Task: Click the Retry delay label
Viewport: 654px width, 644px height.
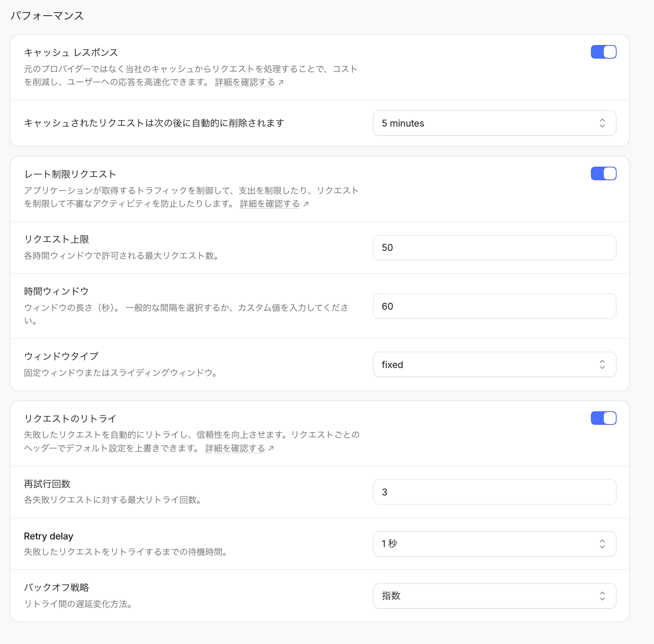Action: click(48, 536)
